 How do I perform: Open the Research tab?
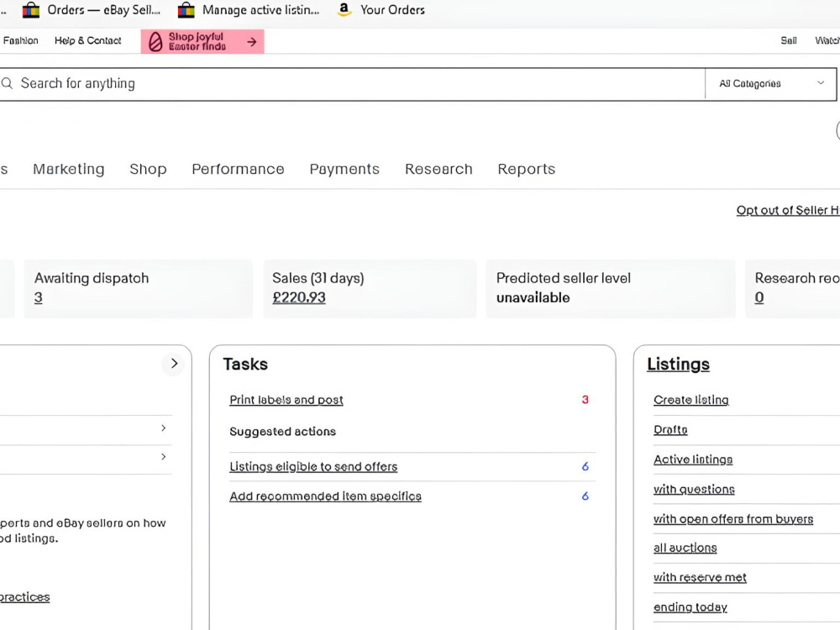coord(438,169)
